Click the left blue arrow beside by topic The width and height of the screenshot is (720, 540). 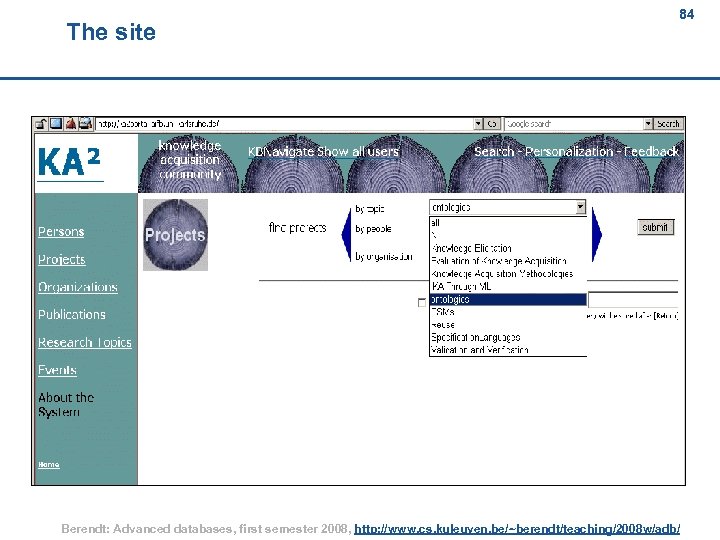tap(347, 234)
